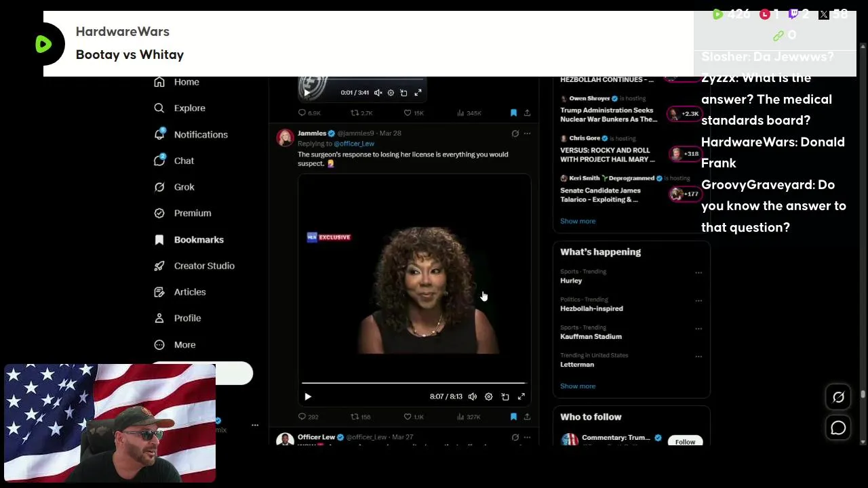The width and height of the screenshot is (868, 488).
Task: Repost the Jammies post with 156 reposts
Action: 361,417
